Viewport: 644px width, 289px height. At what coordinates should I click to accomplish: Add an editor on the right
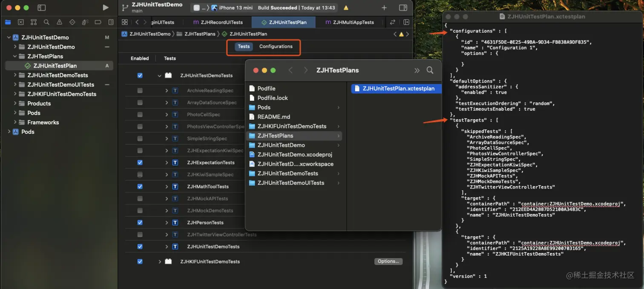point(406,22)
